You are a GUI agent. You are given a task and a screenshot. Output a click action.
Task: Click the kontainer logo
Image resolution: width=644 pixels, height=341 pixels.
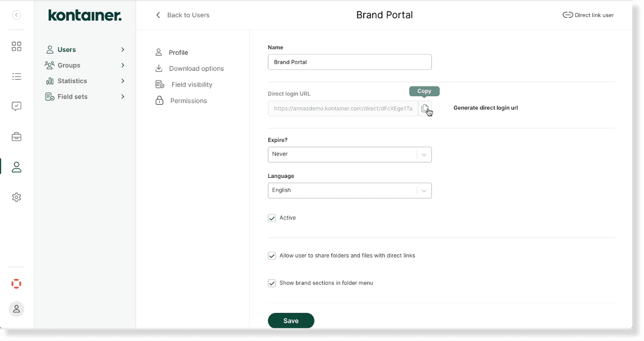click(x=85, y=15)
